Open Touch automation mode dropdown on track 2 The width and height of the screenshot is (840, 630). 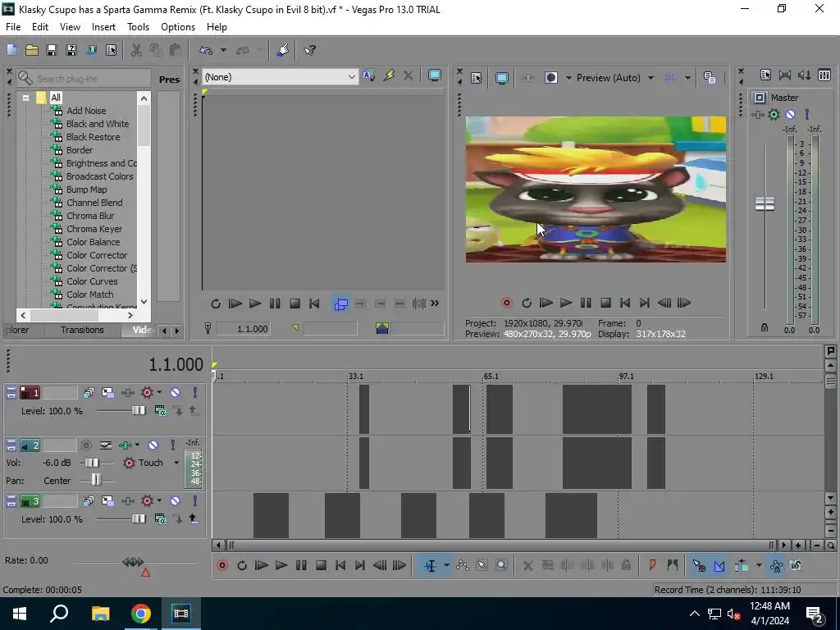[x=176, y=463]
